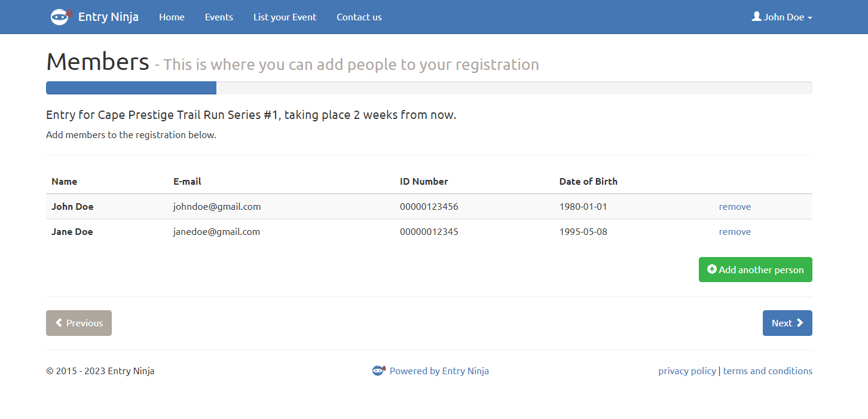Image resolution: width=868 pixels, height=419 pixels.
Task: Expand the John Doe dropdown caret
Action: 810,18
